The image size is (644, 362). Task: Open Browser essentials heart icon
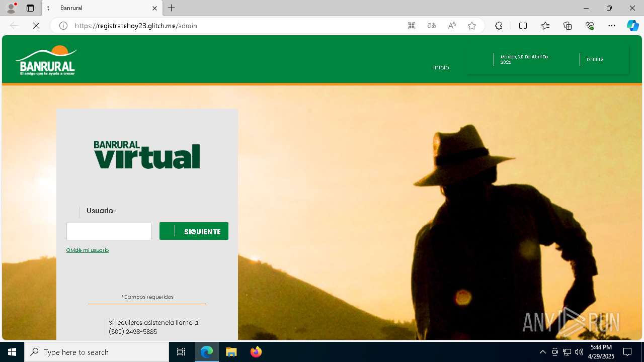pyautogui.click(x=590, y=26)
